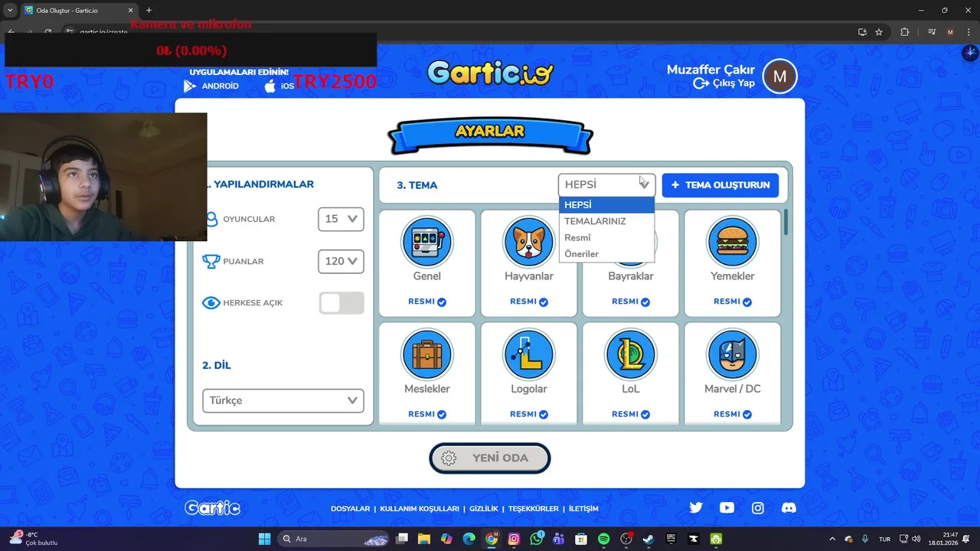Open Instagram app from the taskbar
The image size is (980, 551).
pos(514,539)
